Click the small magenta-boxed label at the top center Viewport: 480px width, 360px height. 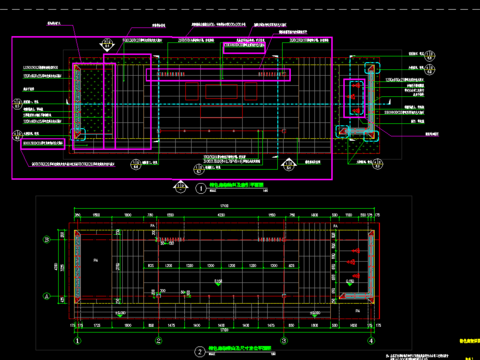[x=244, y=48]
